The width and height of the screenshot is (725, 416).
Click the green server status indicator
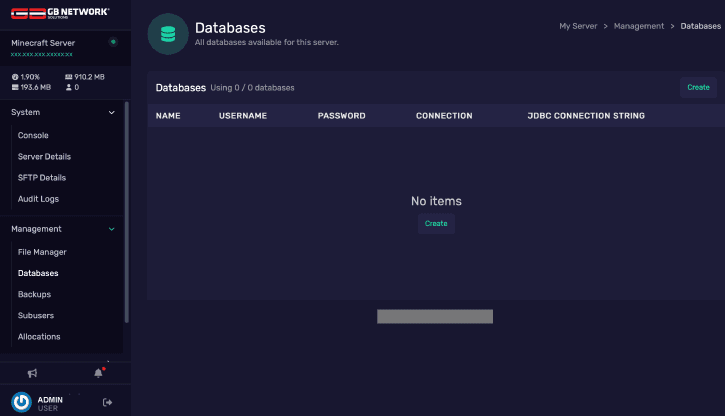pyautogui.click(x=113, y=42)
